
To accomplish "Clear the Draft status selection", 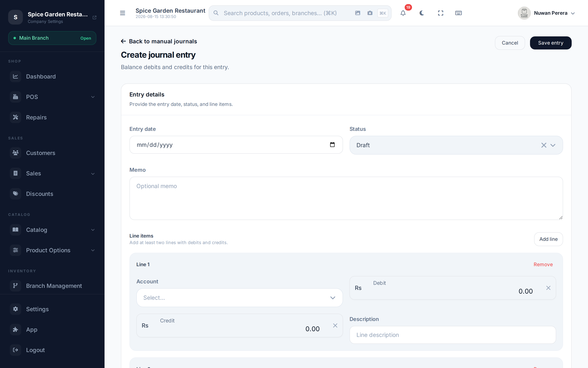I will click(544, 145).
